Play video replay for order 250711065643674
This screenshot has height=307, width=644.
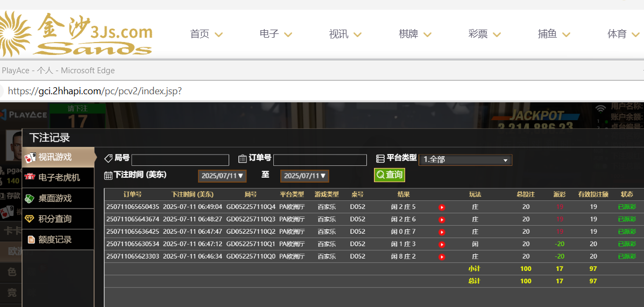click(x=442, y=219)
